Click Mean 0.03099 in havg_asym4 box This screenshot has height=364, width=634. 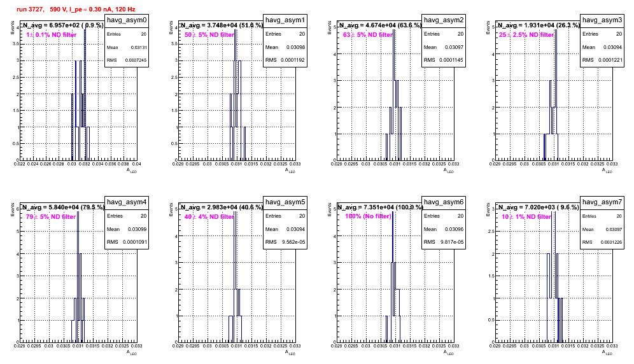point(127,229)
